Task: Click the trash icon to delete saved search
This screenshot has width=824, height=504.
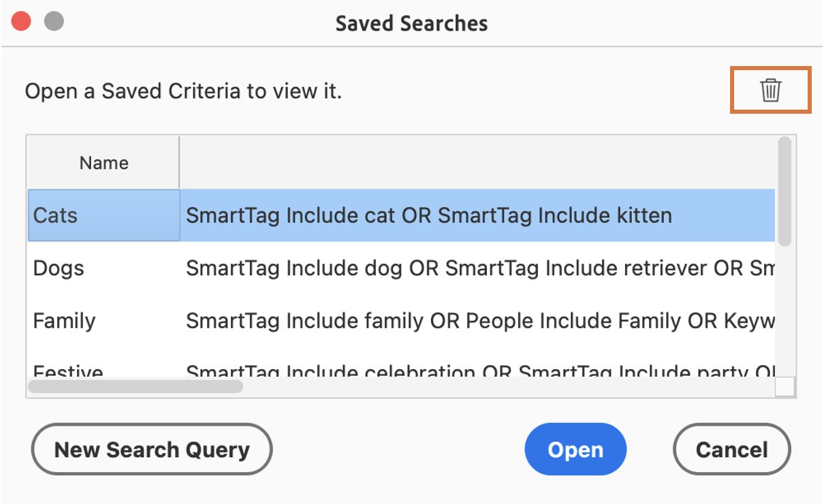Action: 770,90
